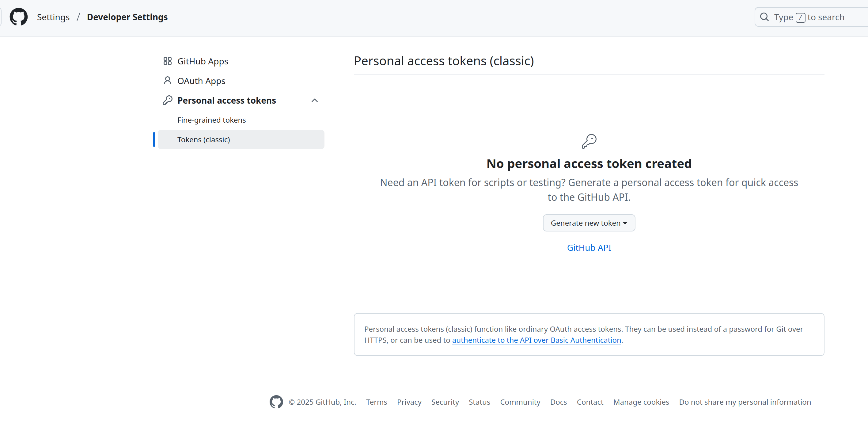Open Community footer link
868x424 pixels.
pyautogui.click(x=520, y=402)
